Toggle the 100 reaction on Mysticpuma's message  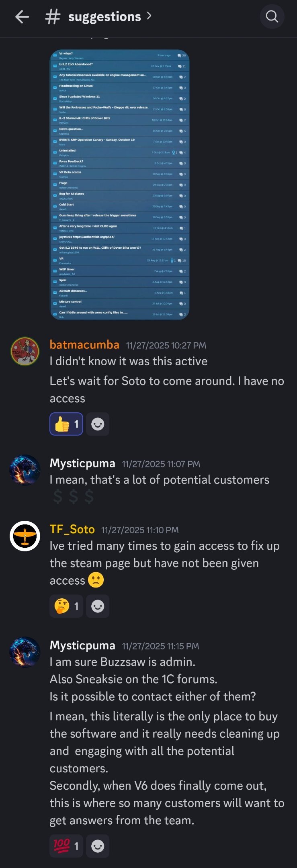pos(66,846)
